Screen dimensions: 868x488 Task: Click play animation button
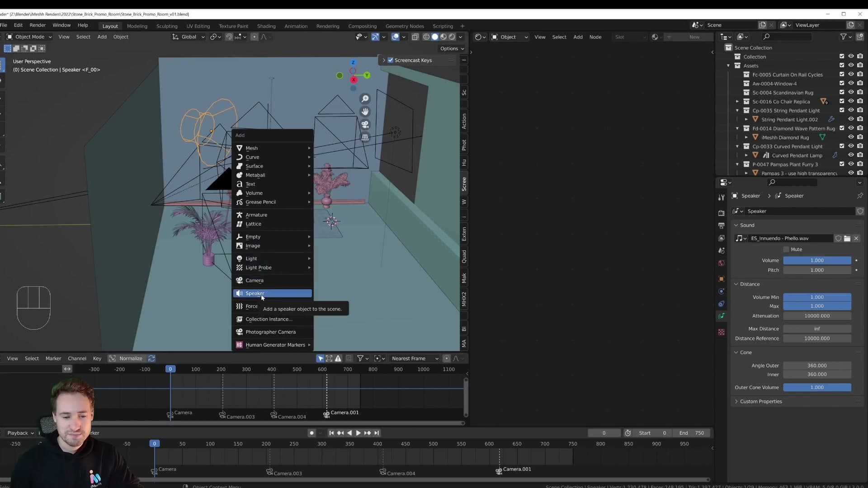coord(358,433)
